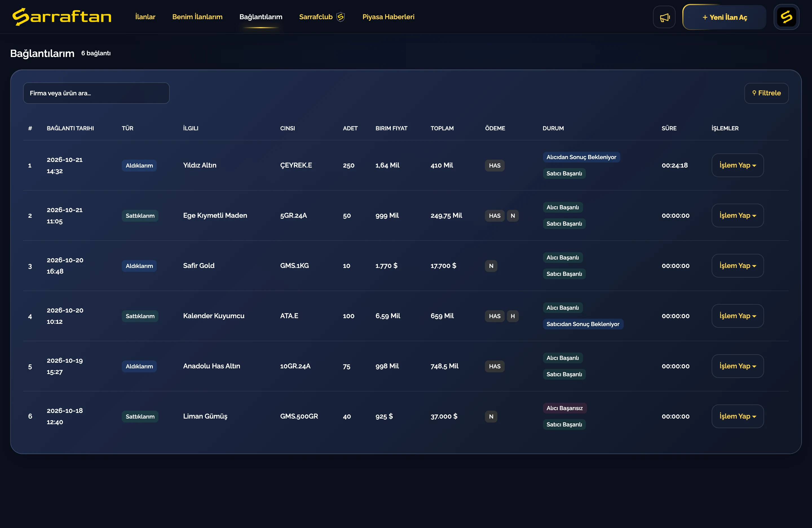This screenshot has width=812, height=528.
Task: Click the Sarrafclub shield badge icon
Action: [x=341, y=17]
